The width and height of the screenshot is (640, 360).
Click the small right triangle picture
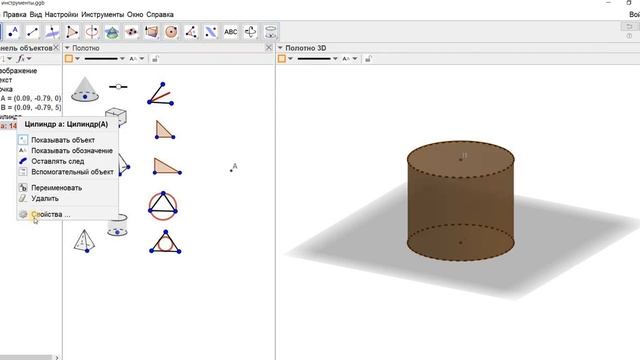(164, 130)
